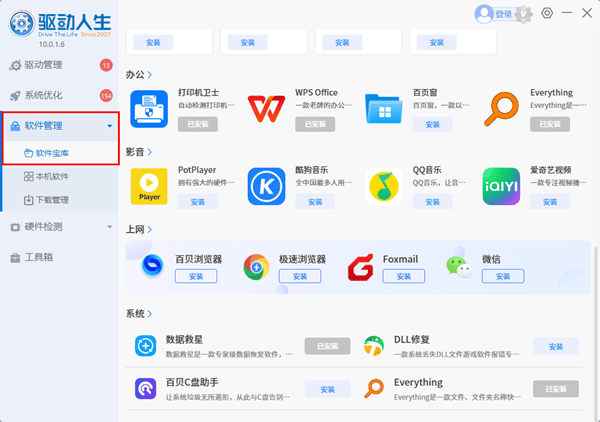Viewport: 600px width, 422px height.
Task: Open the 数据救星 blue icon
Action: tap(145, 346)
